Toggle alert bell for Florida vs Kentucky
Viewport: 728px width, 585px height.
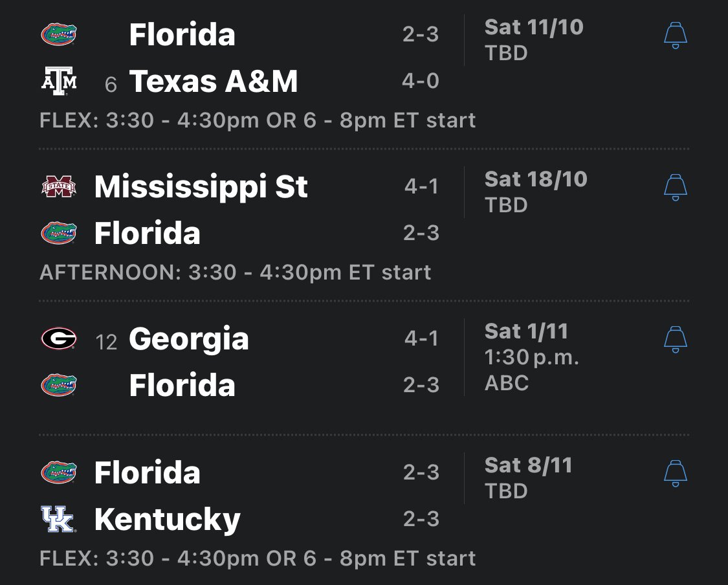pyautogui.click(x=675, y=474)
